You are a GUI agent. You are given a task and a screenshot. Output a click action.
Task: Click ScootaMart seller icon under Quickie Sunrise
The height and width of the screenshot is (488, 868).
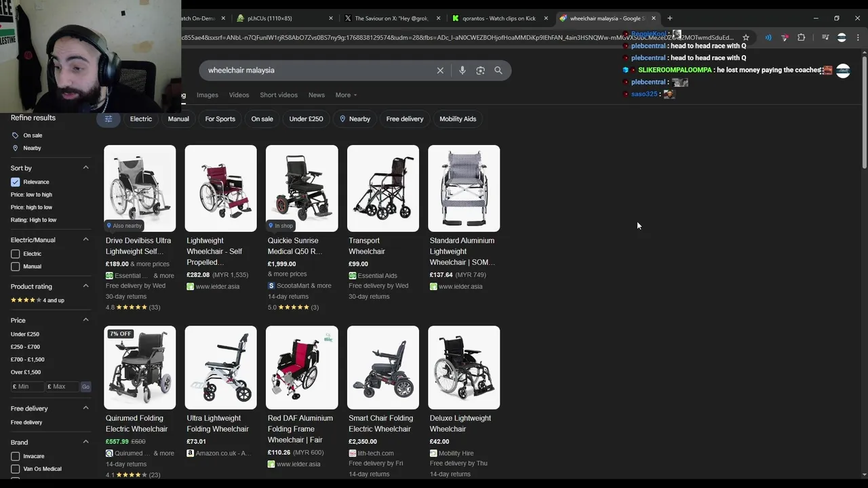click(271, 286)
